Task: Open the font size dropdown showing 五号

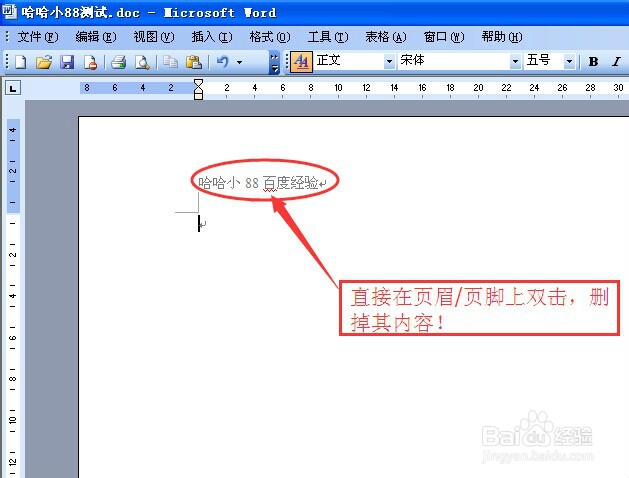Action: [x=569, y=62]
